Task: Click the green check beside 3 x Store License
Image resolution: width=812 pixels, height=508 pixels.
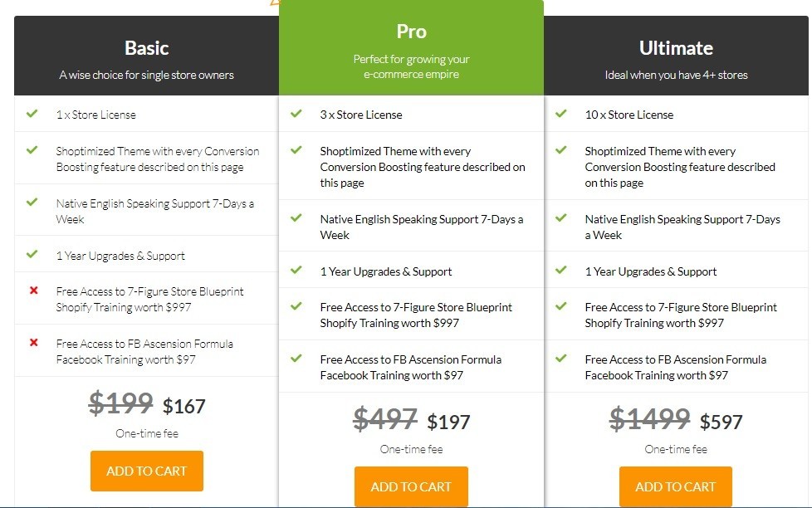Action: click(x=296, y=114)
